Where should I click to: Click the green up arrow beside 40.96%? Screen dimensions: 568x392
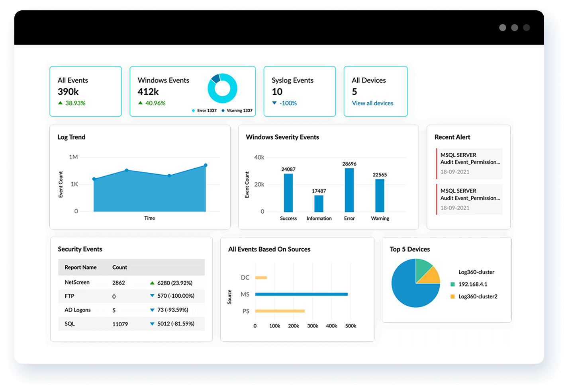point(140,103)
